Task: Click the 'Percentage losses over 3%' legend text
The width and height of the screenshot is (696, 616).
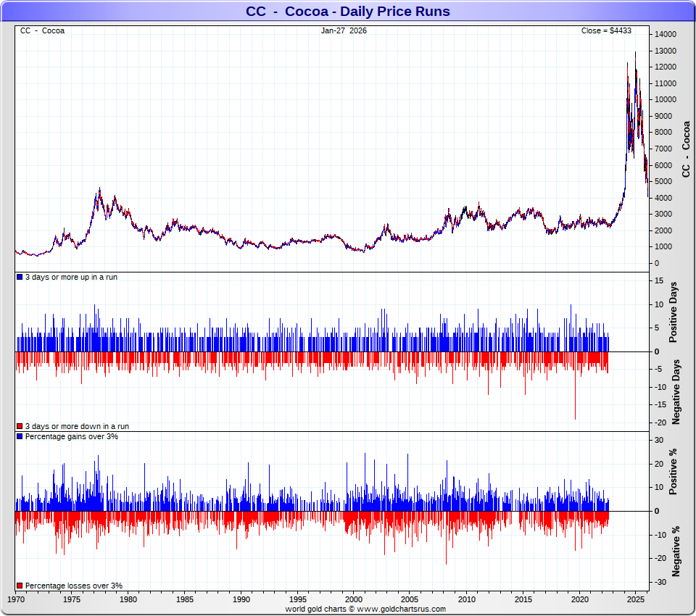Action: [74, 586]
